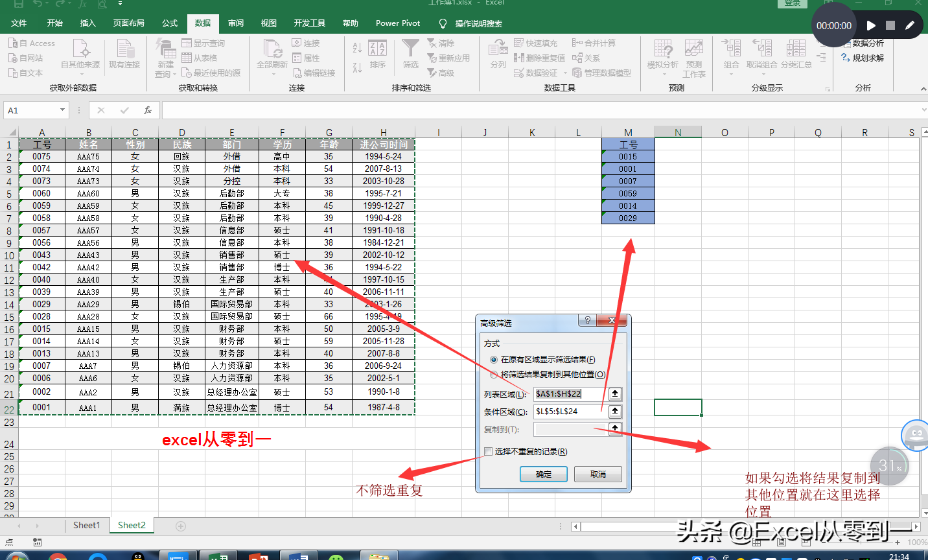The image size is (928, 560).
Task: Open the Existing Connections (现有连接) button
Action: coord(124,54)
